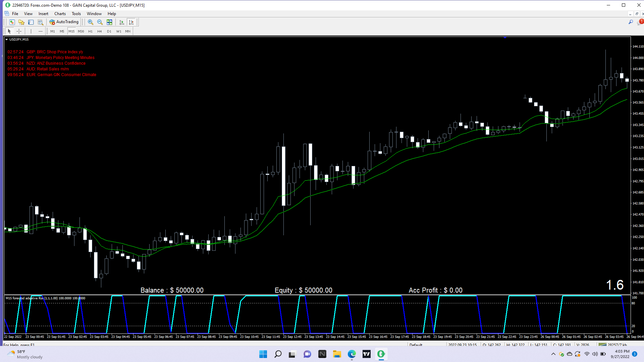The height and width of the screenshot is (362, 644).
Task: Open the Strategy Tester icon
Action: [x=40, y=22]
